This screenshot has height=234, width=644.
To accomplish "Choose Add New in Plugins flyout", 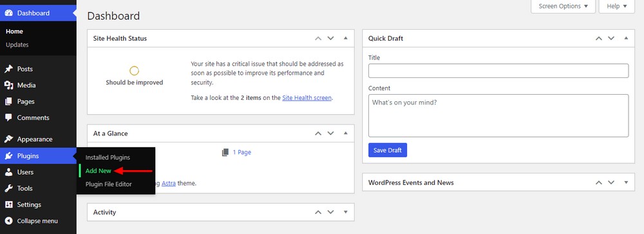I will tap(98, 171).
